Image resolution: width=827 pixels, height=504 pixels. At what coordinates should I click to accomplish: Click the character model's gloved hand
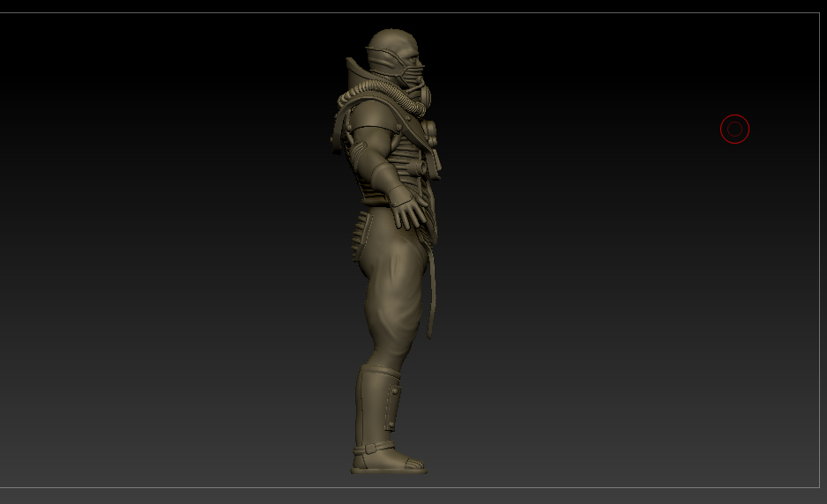click(409, 210)
